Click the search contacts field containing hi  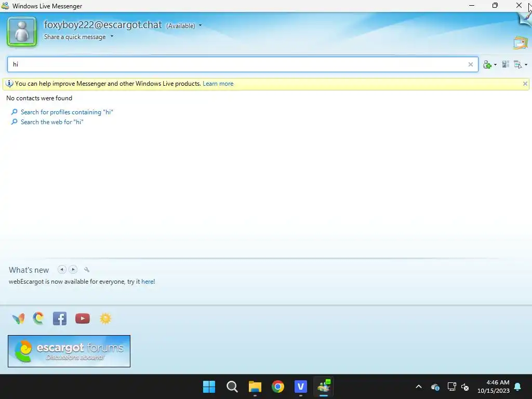click(x=243, y=64)
